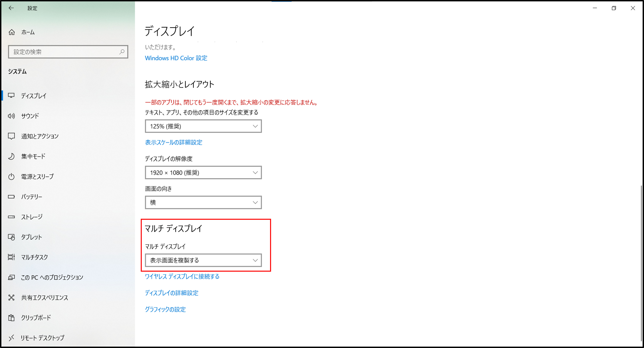Click the システム sidebar heading

click(x=17, y=71)
